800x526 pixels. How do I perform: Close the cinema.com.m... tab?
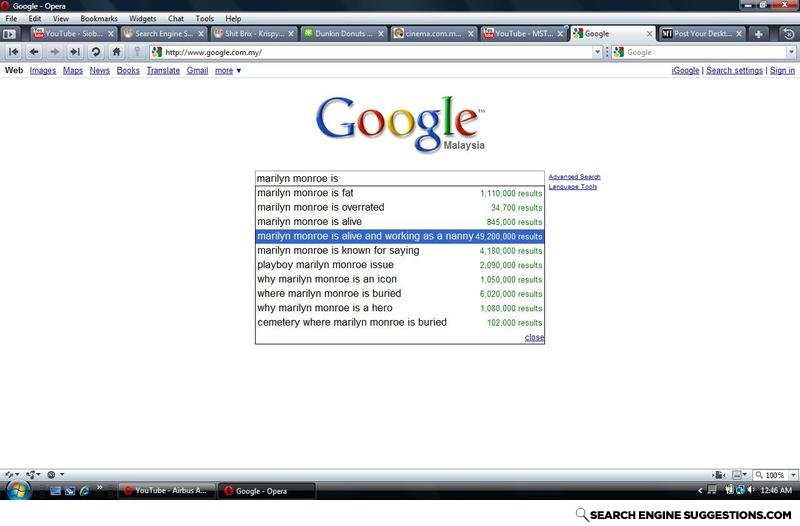click(471, 34)
